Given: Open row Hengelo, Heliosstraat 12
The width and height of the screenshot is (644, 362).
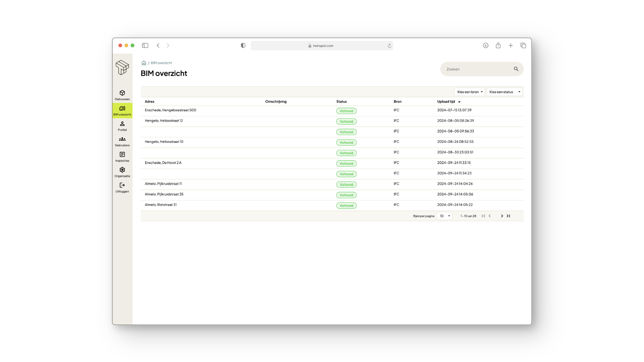Looking at the screenshot, I should point(332,121).
